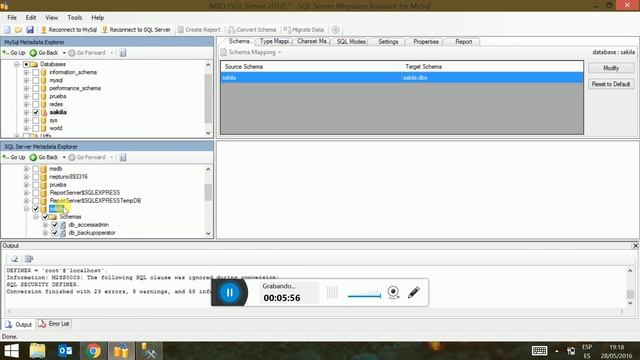Screen dimensions: 640x360
Task: Toggle the msdb checkbox in SQL Server explorer
Action: (36, 169)
